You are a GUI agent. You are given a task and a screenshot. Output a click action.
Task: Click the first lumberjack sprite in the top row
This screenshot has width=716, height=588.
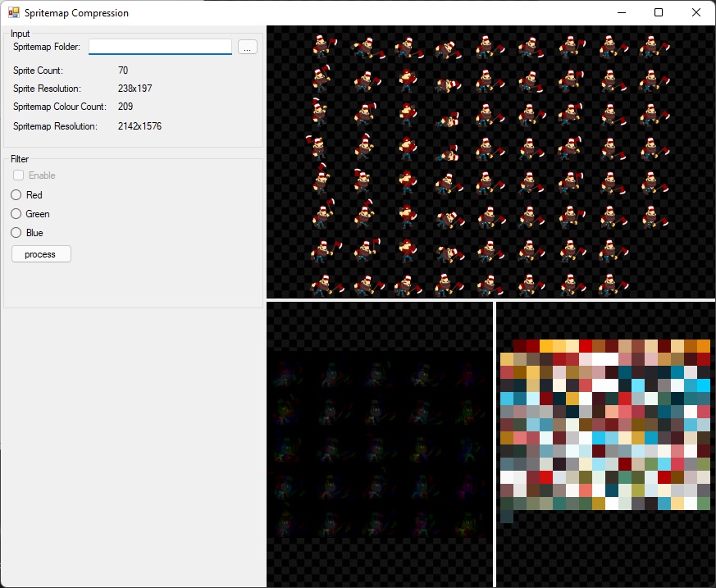325,46
